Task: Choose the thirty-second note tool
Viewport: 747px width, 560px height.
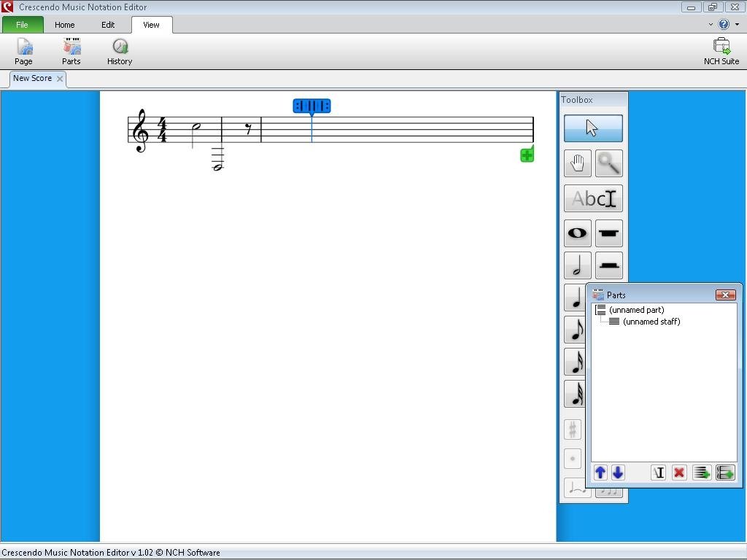Action: coord(575,394)
